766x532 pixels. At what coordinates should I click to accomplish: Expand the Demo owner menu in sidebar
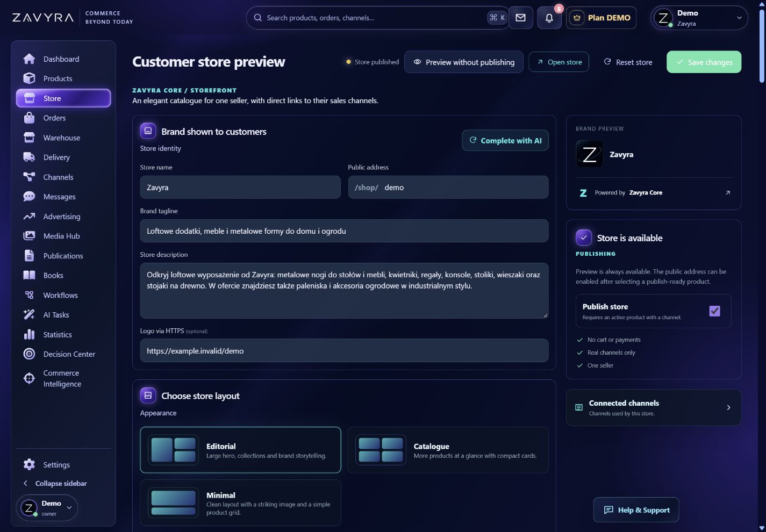[x=47, y=508]
